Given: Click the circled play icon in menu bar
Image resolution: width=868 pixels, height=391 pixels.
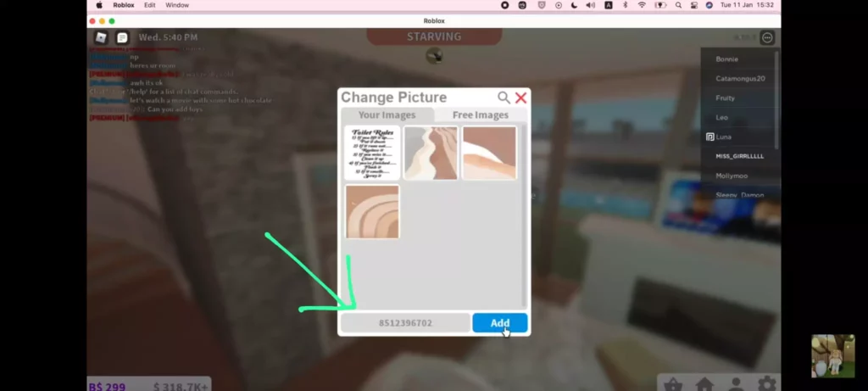Looking at the screenshot, I should [558, 5].
